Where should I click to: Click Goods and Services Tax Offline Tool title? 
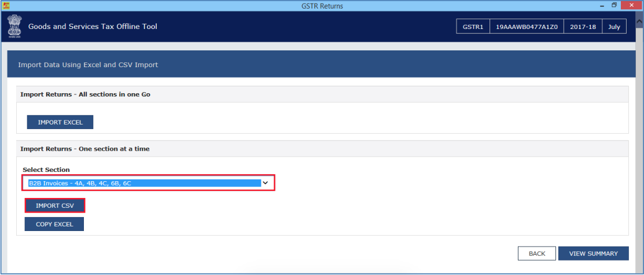[93, 27]
